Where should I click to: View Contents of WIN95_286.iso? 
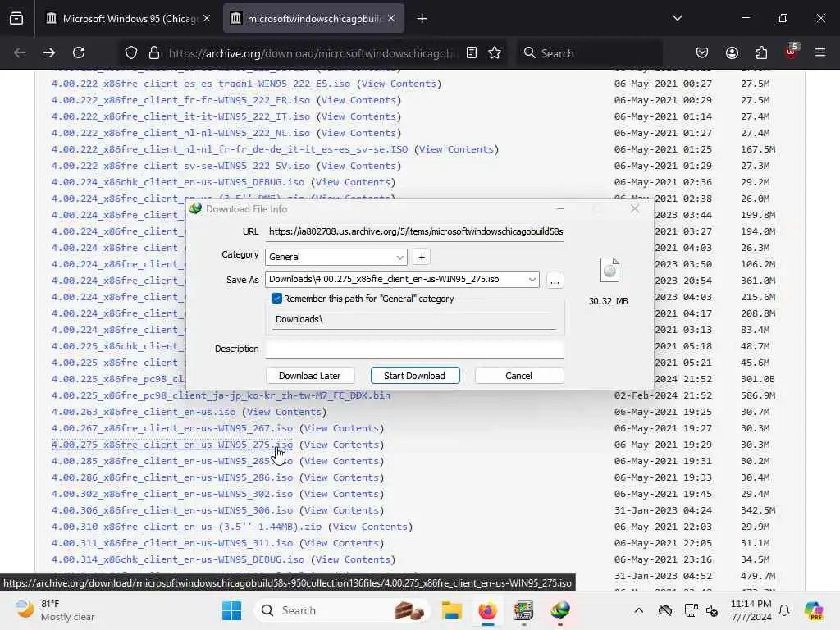coord(341,477)
